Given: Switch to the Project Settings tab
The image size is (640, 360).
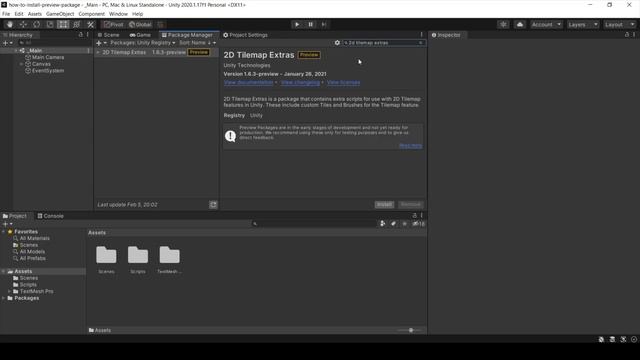Looking at the screenshot, I should pyautogui.click(x=245, y=35).
